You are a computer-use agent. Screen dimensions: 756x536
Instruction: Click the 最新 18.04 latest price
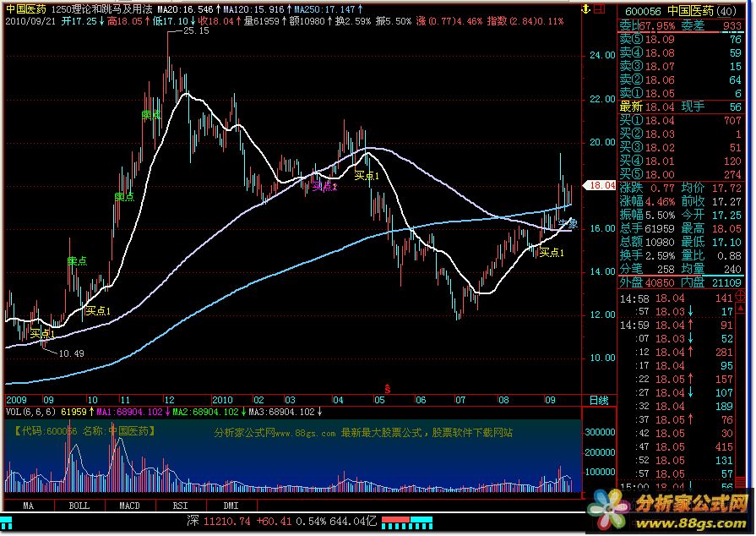pyautogui.click(x=660, y=107)
